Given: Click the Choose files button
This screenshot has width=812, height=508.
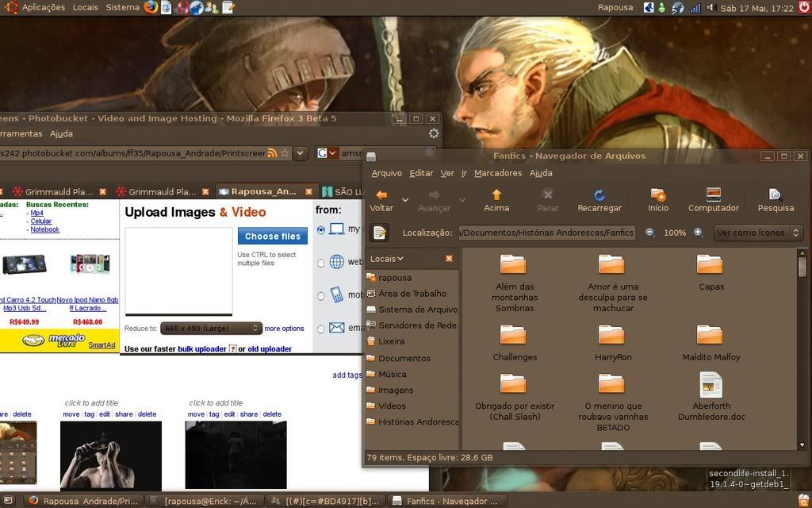Looking at the screenshot, I should click(272, 237).
